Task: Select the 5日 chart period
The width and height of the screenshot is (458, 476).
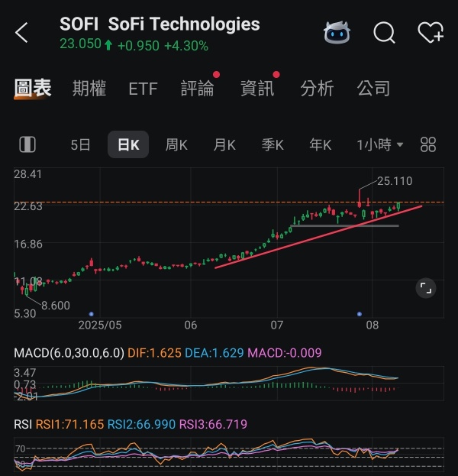Action: pos(80,145)
